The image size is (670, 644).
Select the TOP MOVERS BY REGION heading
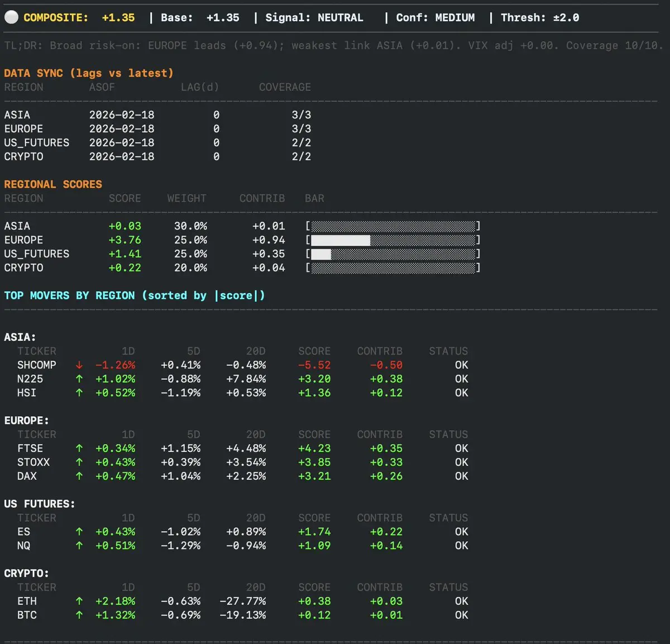pos(134,295)
